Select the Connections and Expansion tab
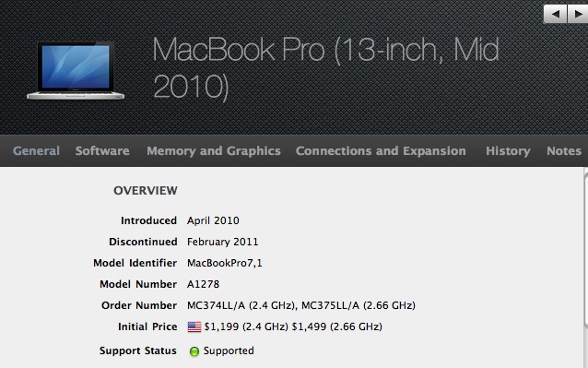 [381, 151]
